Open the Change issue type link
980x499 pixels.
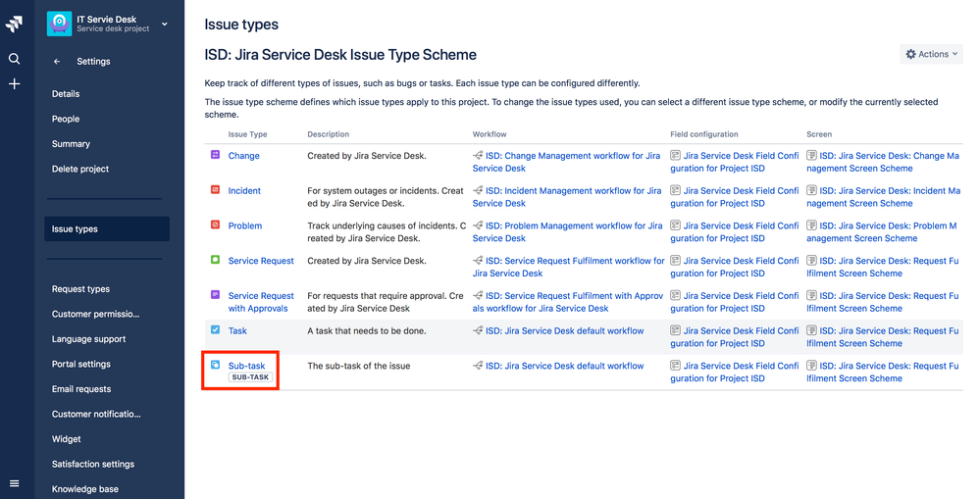point(243,156)
